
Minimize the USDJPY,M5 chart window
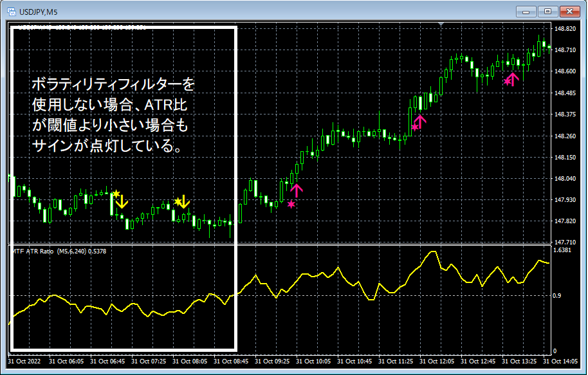526,12
